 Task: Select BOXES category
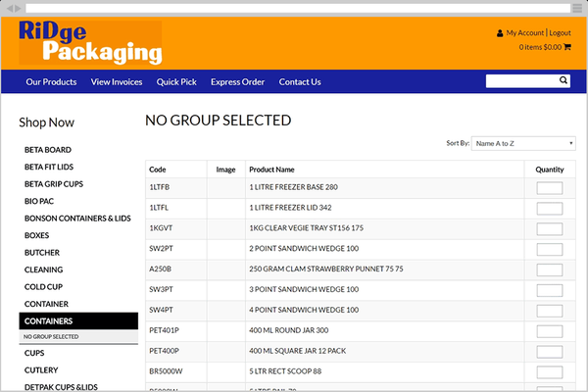(37, 235)
